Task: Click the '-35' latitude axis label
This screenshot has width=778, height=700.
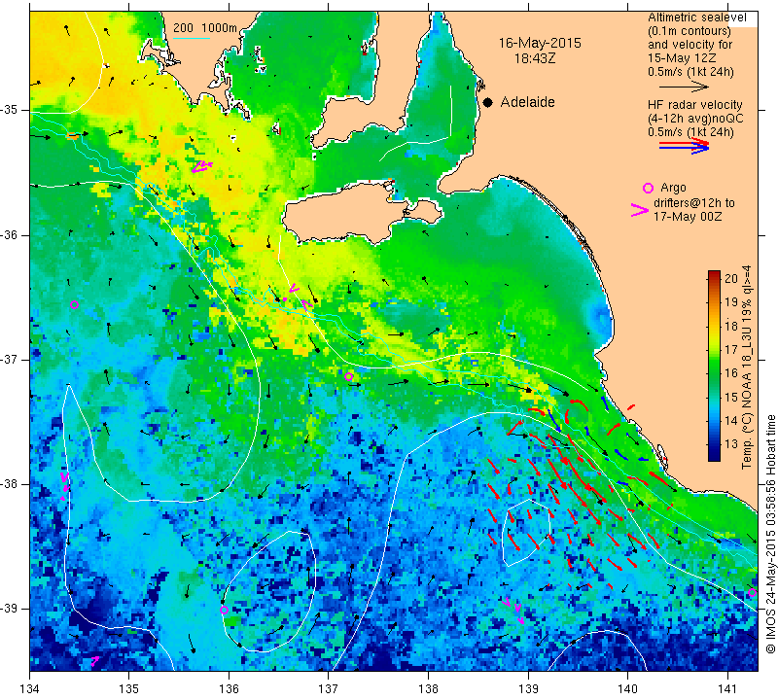Action: click(10, 110)
